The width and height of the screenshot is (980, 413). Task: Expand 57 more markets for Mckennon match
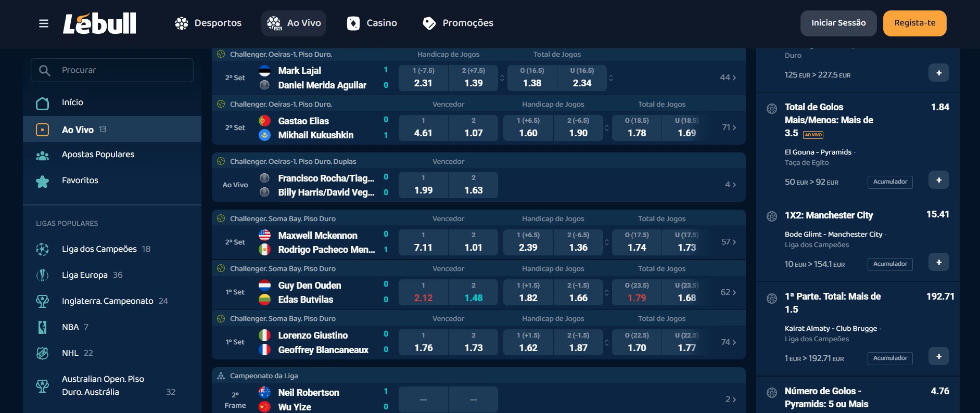pos(729,242)
